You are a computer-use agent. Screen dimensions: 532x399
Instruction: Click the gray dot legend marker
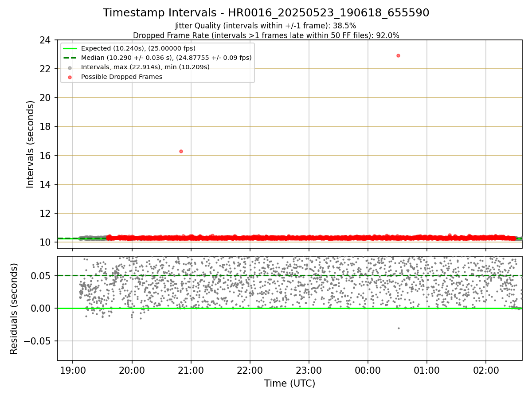point(70,67)
